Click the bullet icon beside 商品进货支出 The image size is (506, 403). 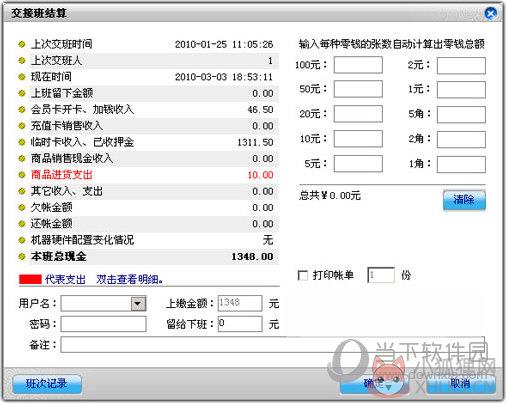coord(22,175)
